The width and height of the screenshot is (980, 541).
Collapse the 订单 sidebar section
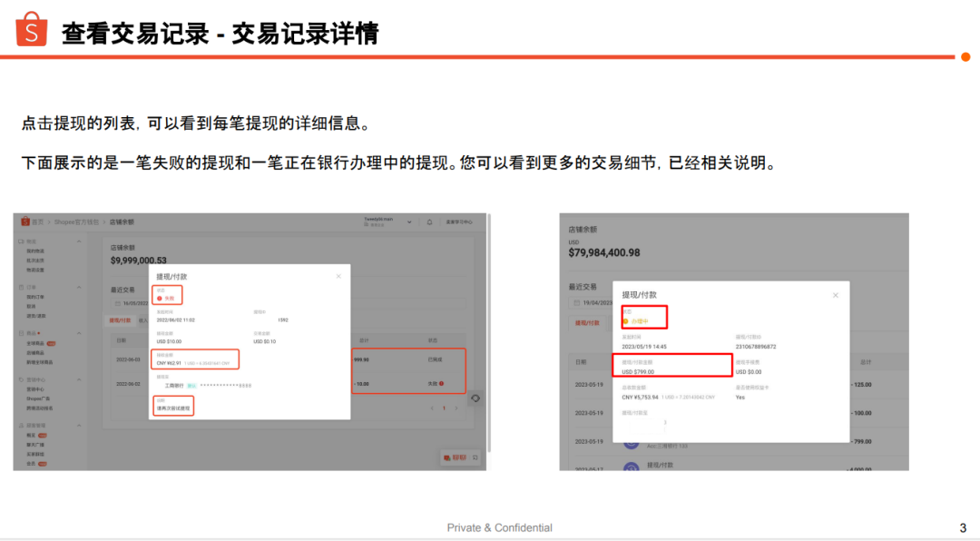tap(79, 287)
